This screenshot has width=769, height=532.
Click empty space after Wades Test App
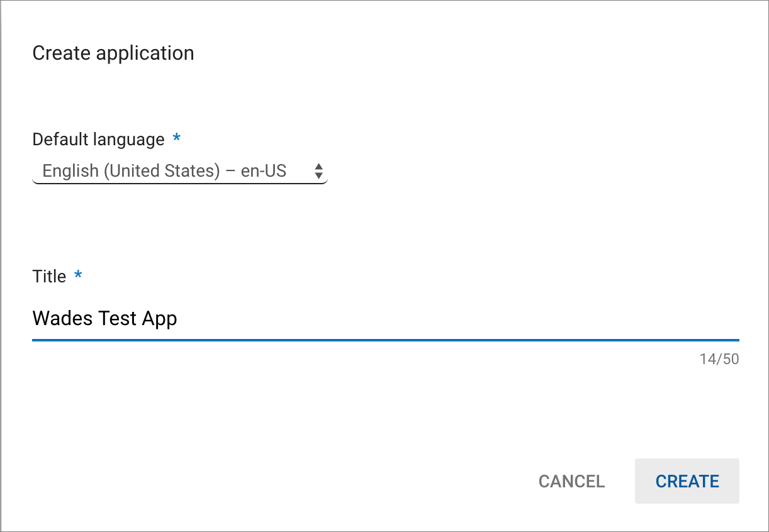441,319
